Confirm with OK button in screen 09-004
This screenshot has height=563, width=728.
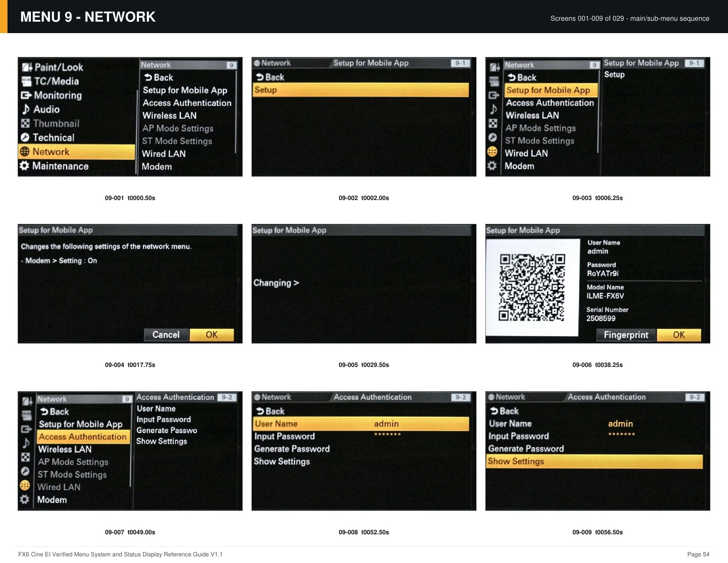tap(212, 335)
